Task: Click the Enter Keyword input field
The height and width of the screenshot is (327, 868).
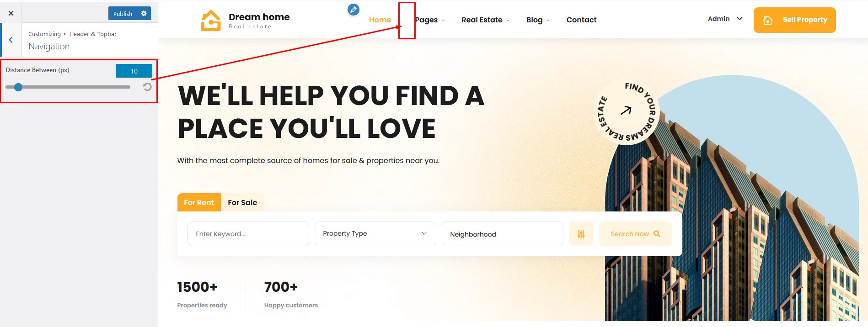Action: pyautogui.click(x=248, y=234)
